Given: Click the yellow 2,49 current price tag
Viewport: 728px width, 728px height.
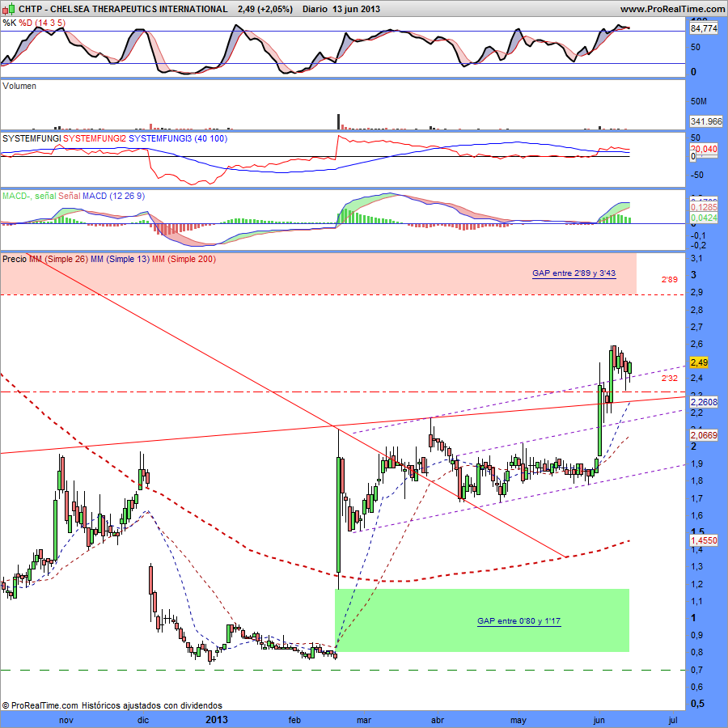Looking at the screenshot, I should point(699,362).
